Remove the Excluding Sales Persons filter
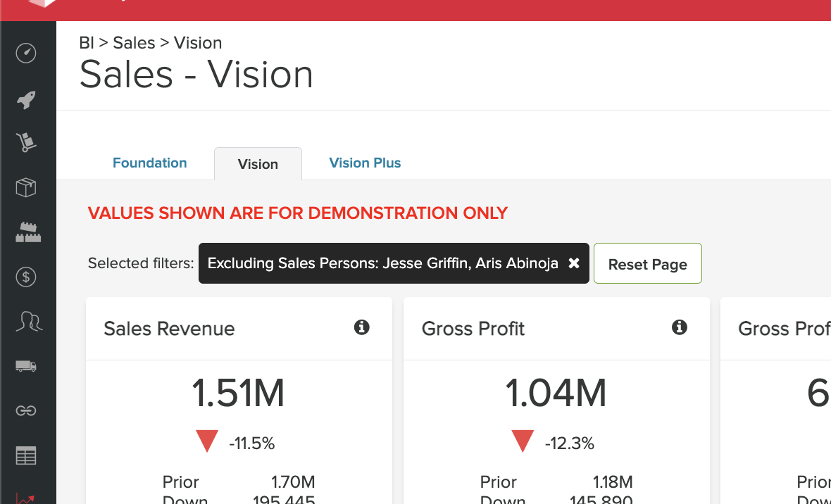Image resolution: width=831 pixels, height=504 pixels. pos(574,263)
